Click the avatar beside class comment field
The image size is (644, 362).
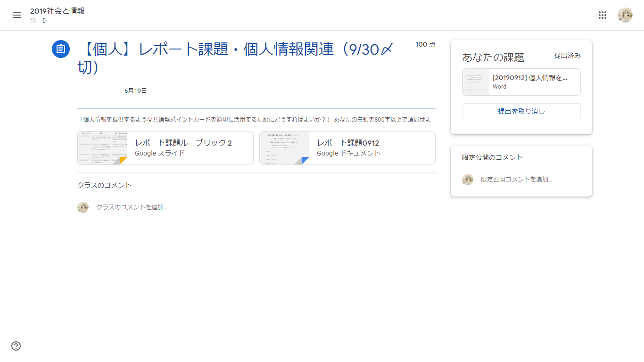[83, 207]
